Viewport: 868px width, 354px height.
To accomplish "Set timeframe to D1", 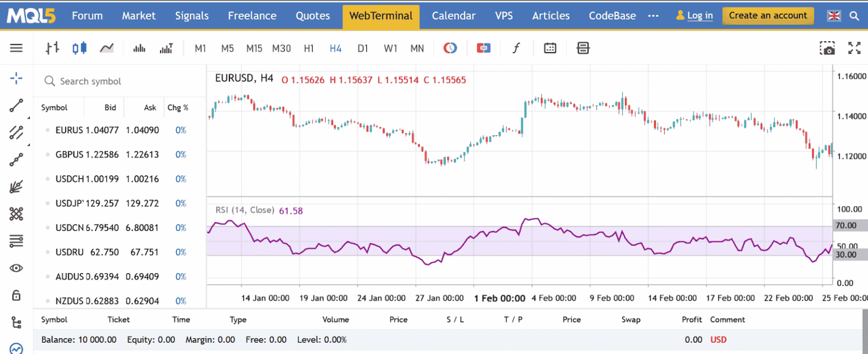I will 363,49.
